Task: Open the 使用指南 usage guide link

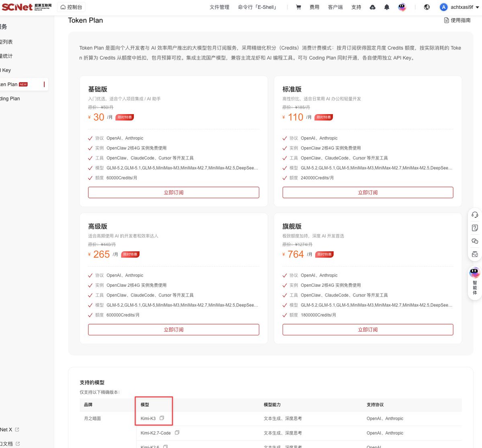Action: [x=457, y=20]
